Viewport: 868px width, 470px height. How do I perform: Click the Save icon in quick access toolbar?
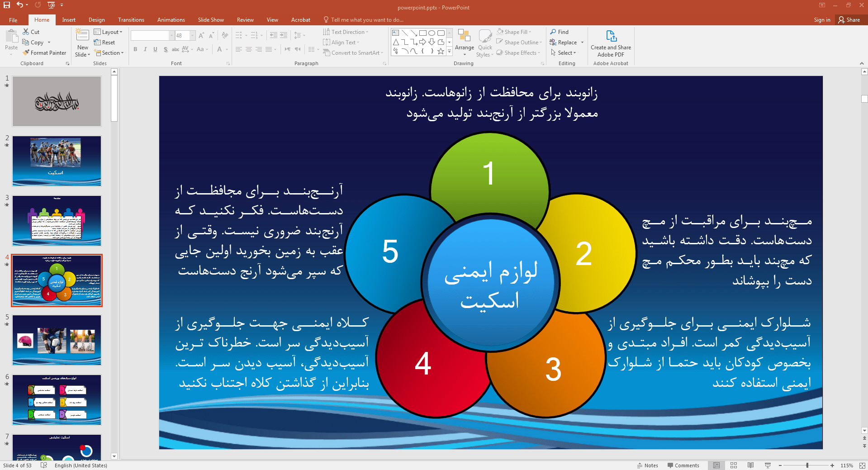tap(7, 5)
